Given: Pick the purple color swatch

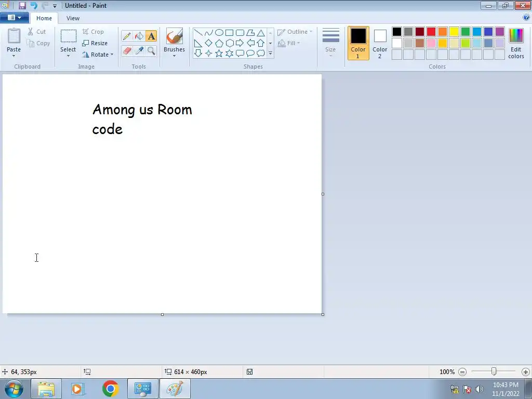Looking at the screenshot, I should 500,32.
